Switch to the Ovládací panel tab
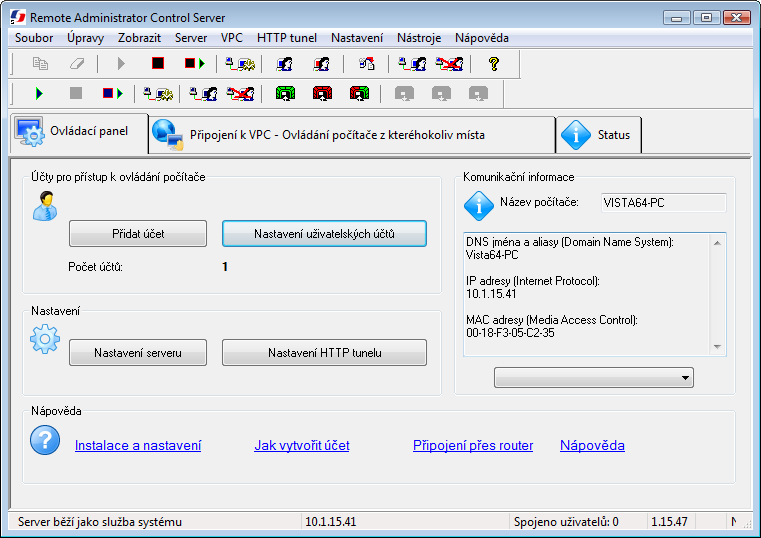This screenshot has height=538, width=761. click(79, 133)
